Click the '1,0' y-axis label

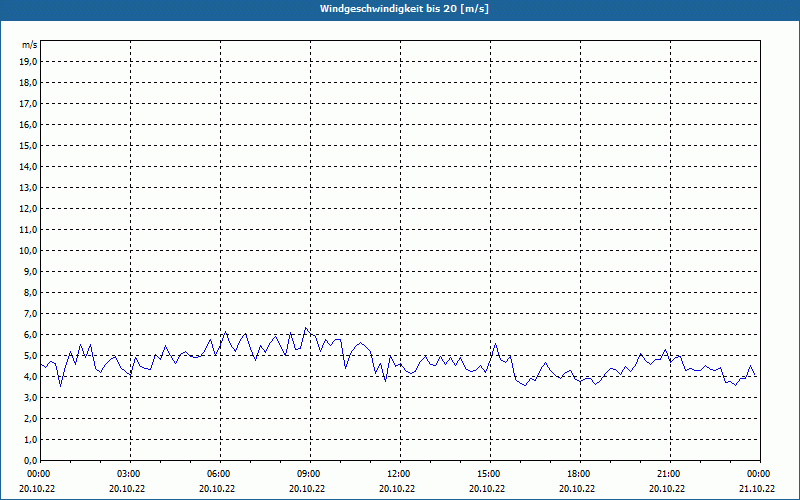(x=31, y=440)
